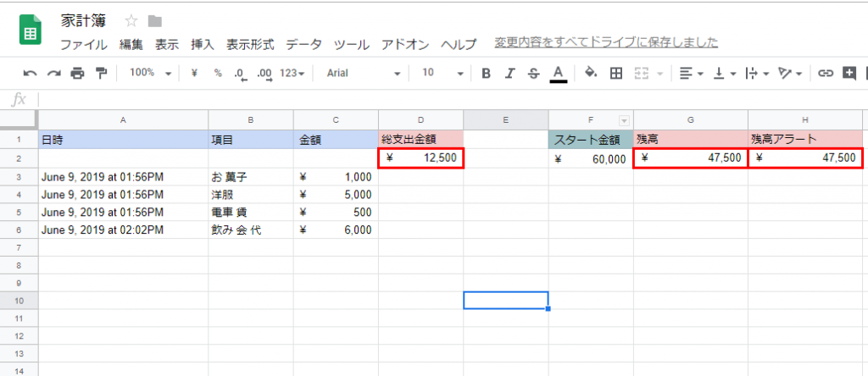Open the ファイル menu
The image size is (868, 376).
pyautogui.click(x=83, y=45)
